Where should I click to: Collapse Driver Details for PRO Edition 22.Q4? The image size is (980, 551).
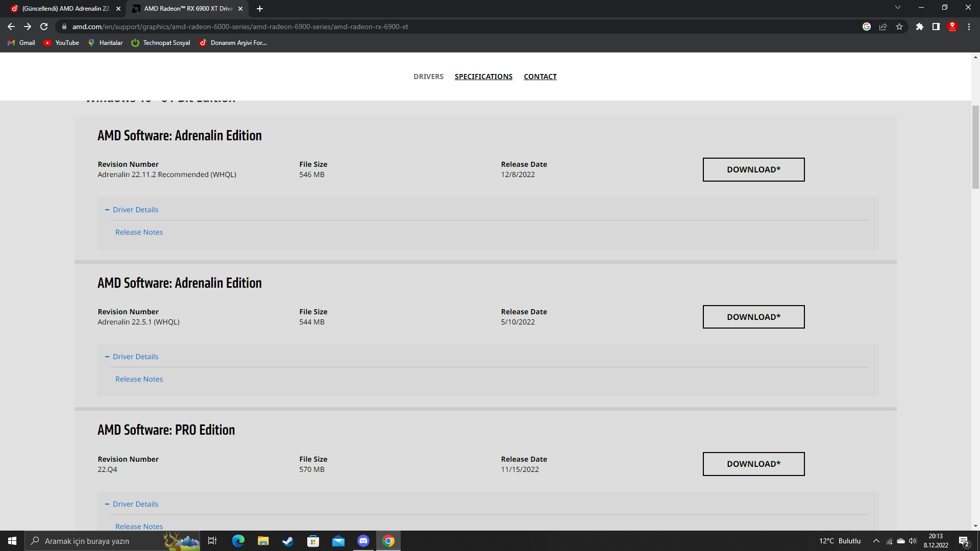[x=132, y=504]
